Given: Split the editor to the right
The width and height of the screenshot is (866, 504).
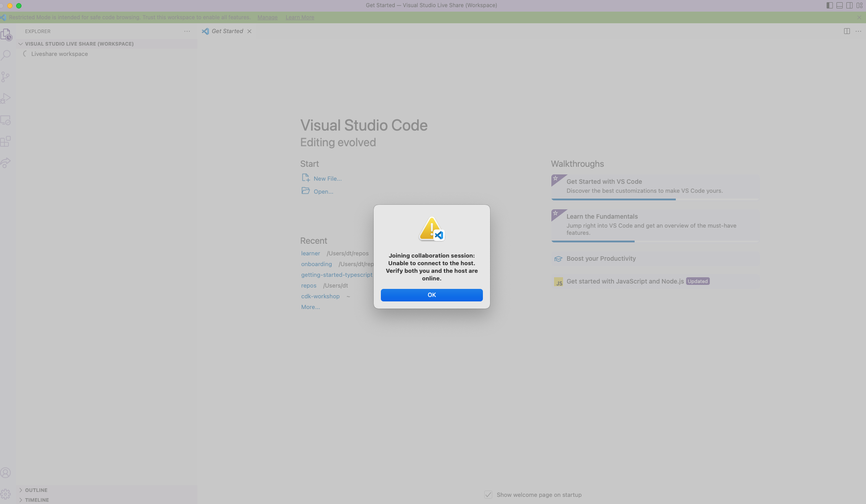Looking at the screenshot, I should pyautogui.click(x=847, y=31).
